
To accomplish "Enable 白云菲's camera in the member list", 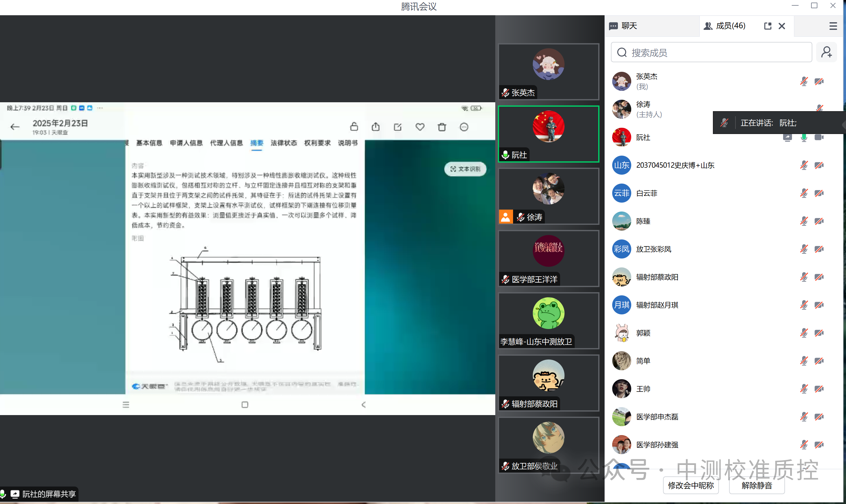I will 820,193.
